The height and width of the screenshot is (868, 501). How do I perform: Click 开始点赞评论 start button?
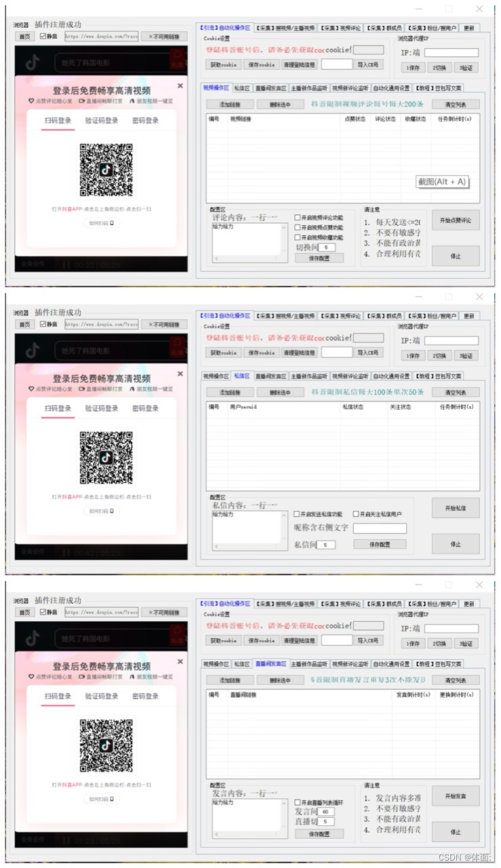pyautogui.click(x=456, y=220)
